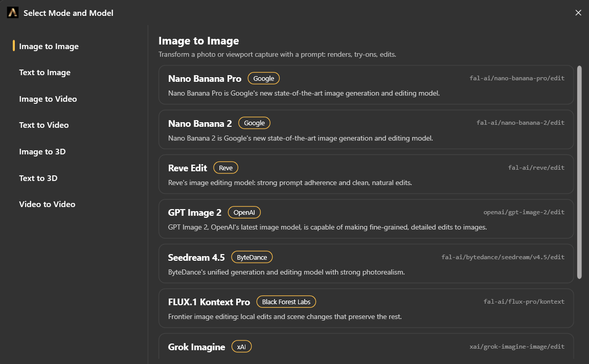The width and height of the screenshot is (589, 364).
Task: Switch to Image to Video mode
Action: (x=48, y=99)
